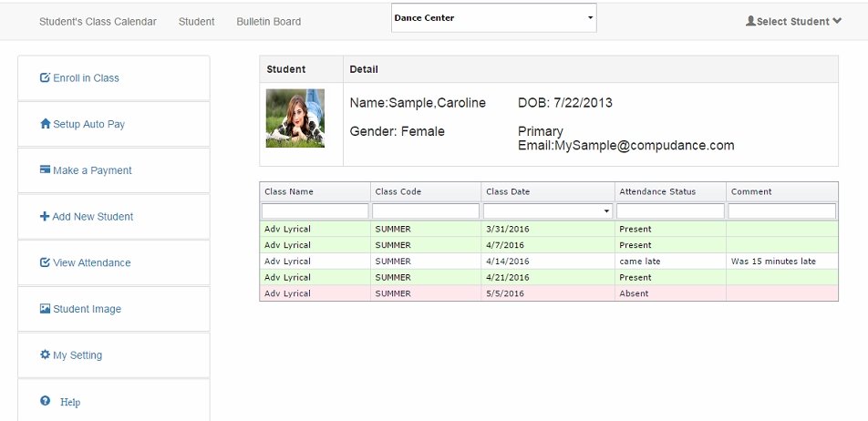
Task: Click the Gender: Female text
Action: pos(397,131)
